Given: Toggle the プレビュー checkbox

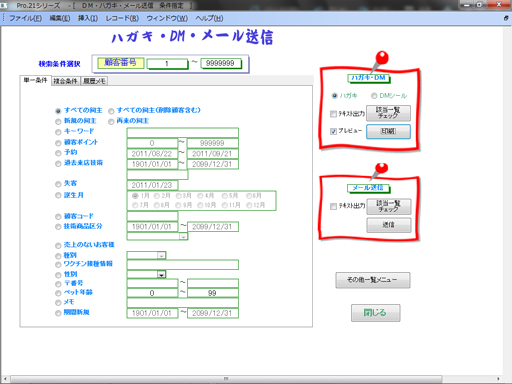Looking at the screenshot, I should [x=333, y=131].
